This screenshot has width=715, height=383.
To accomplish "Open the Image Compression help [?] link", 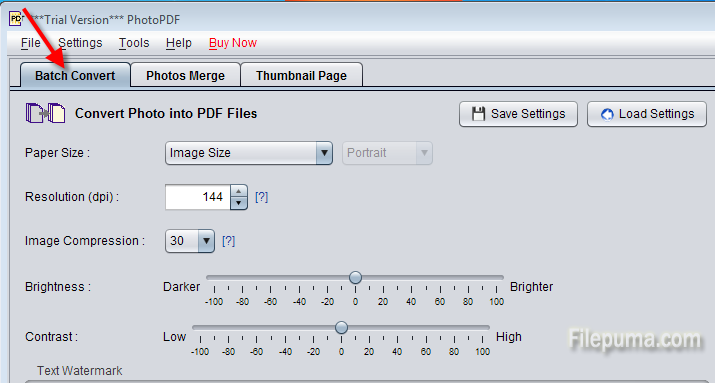I will point(228,241).
